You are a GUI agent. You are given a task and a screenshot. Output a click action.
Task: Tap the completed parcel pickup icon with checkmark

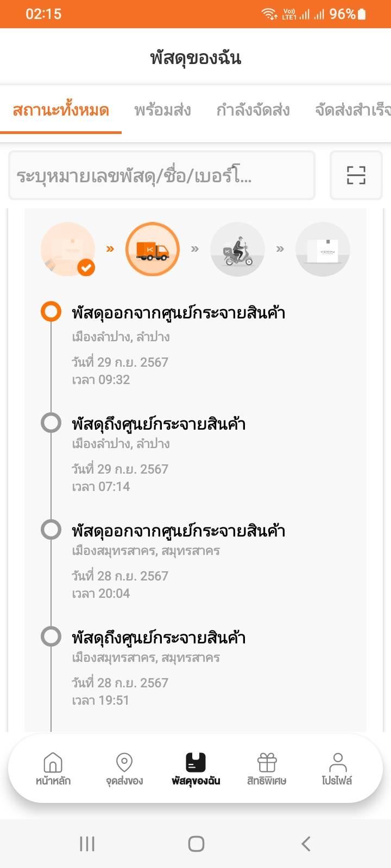68,250
